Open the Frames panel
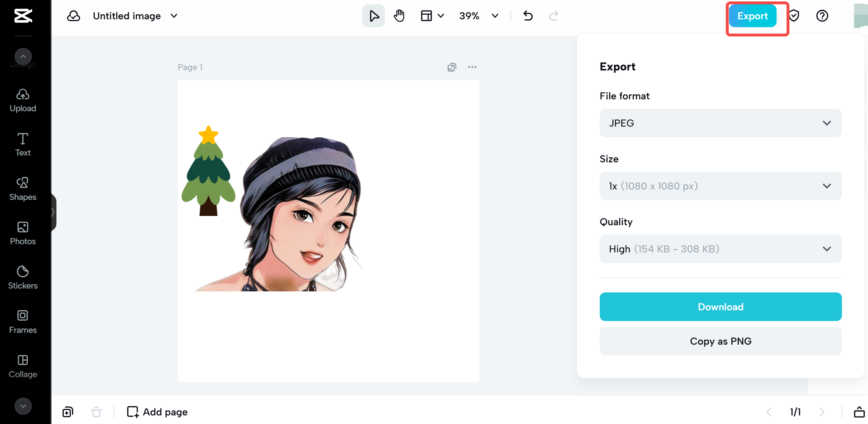This screenshot has height=424, width=868. (x=23, y=321)
